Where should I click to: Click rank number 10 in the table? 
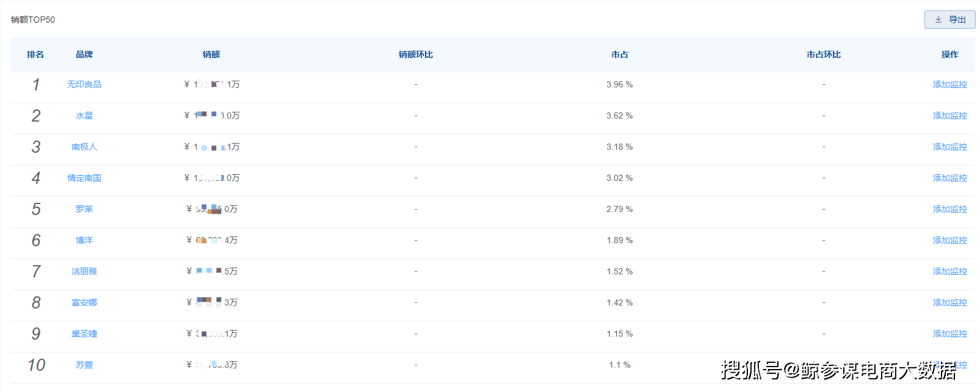(x=36, y=365)
